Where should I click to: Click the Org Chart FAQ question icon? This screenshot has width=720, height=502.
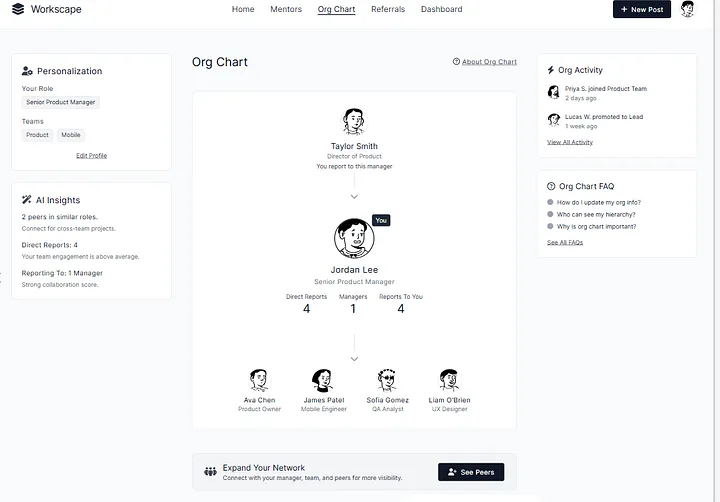551,186
